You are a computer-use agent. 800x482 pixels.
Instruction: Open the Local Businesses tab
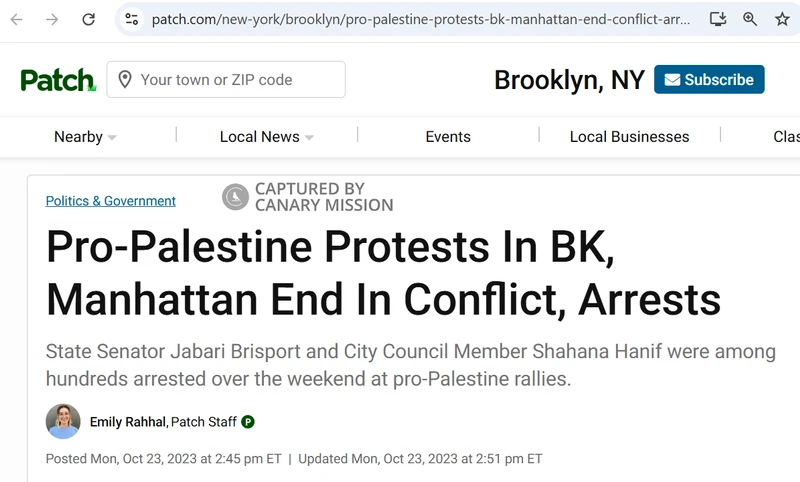point(629,137)
